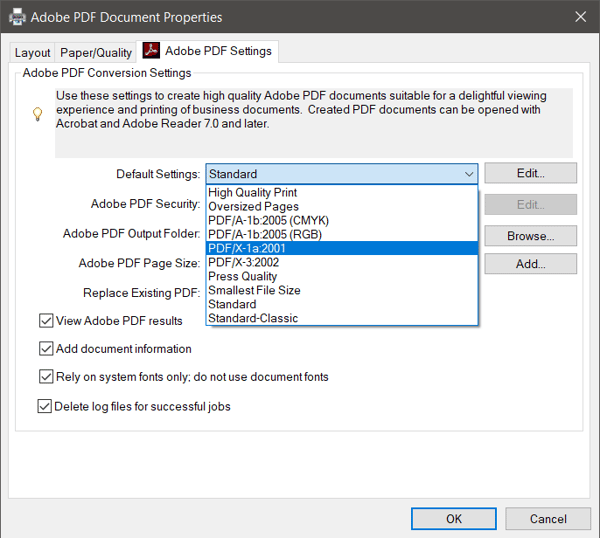Click the conversion settings description text
Screen dimensions: 600x538
(x=301, y=109)
